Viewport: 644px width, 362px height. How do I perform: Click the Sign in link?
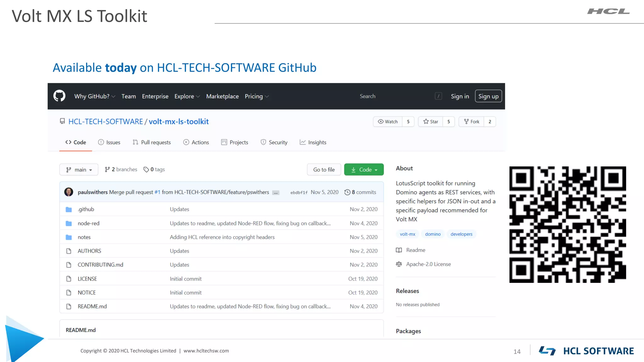tap(460, 96)
